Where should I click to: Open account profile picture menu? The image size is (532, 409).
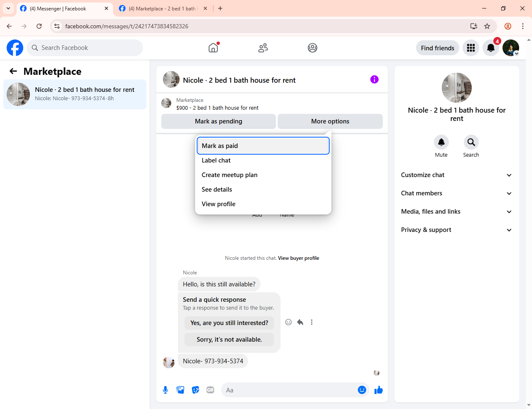point(511,48)
